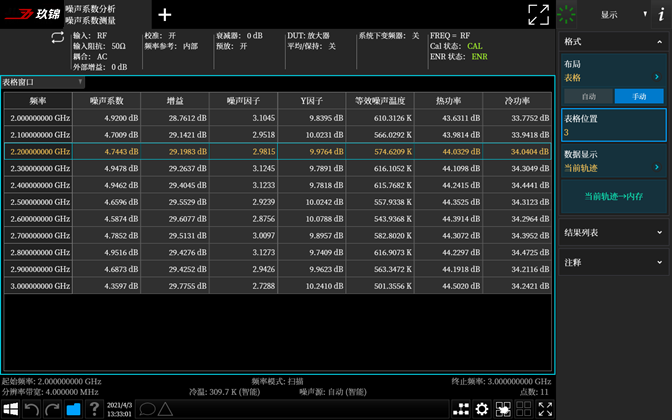Open the Windows start button
The image size is (672, 420).
11,409
